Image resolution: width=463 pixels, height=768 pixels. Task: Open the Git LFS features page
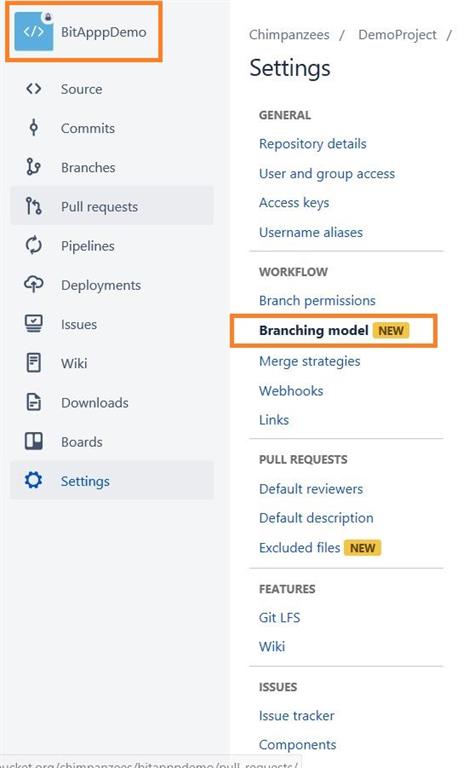[x=279, y=618]
